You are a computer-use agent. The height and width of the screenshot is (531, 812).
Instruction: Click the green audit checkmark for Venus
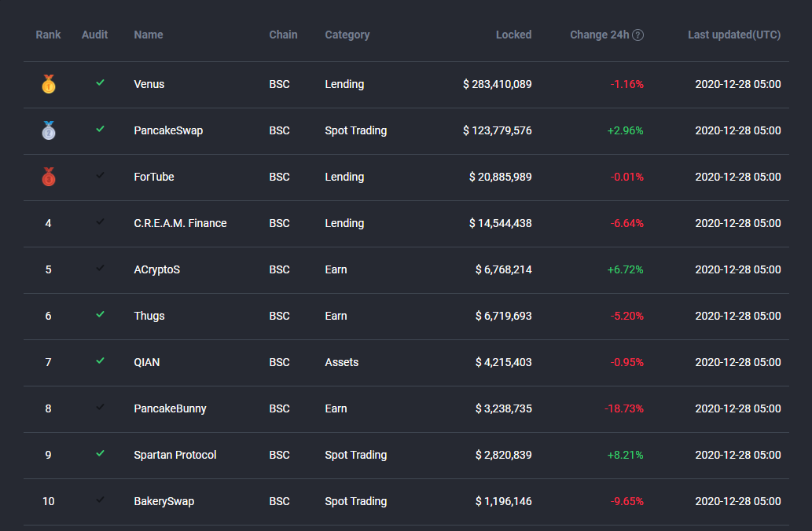(100, 82)
